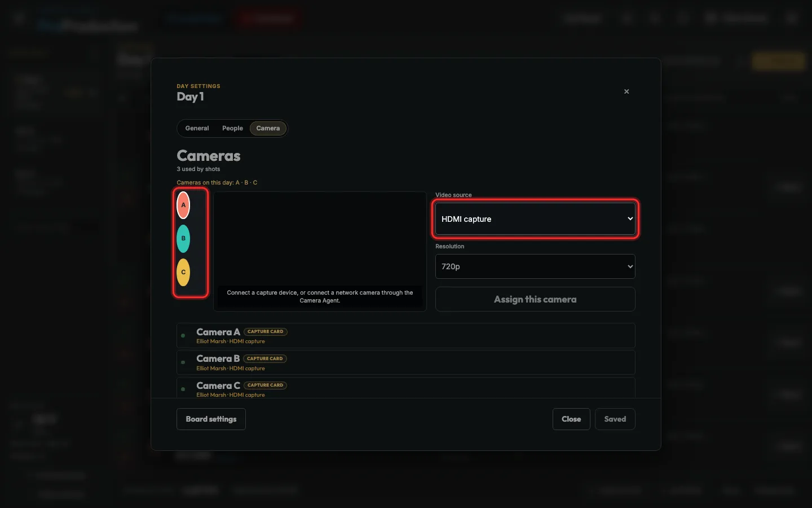Select the yellow camera C circle
The height and width of the screenshot is (508, 812).
click(183, 273)
